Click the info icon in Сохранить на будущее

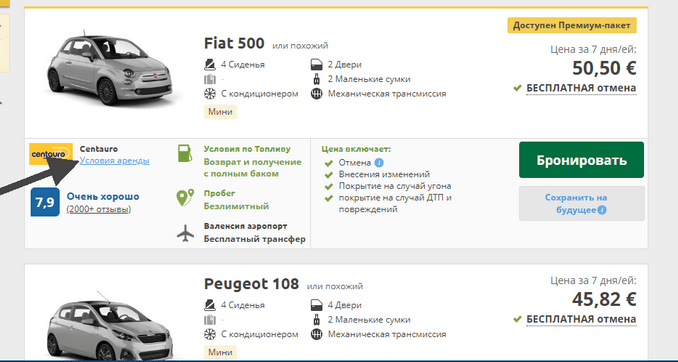[x=602, y=210]
